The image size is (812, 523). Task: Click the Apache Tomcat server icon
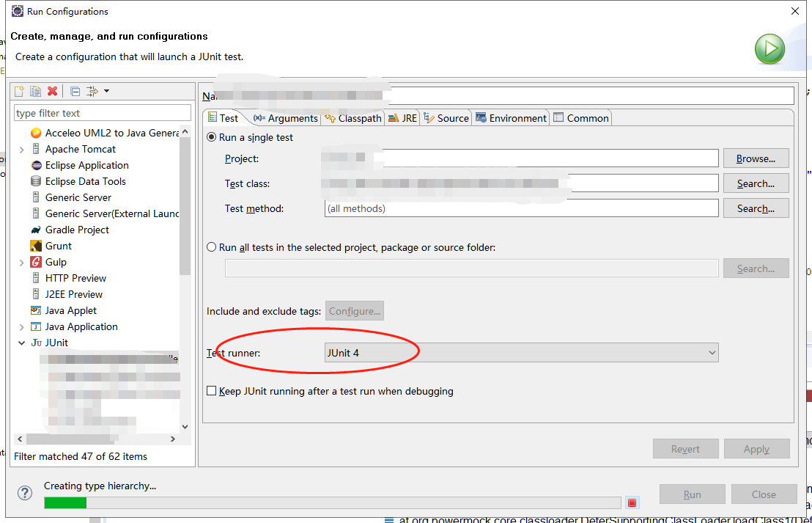(x=36, y=150)
